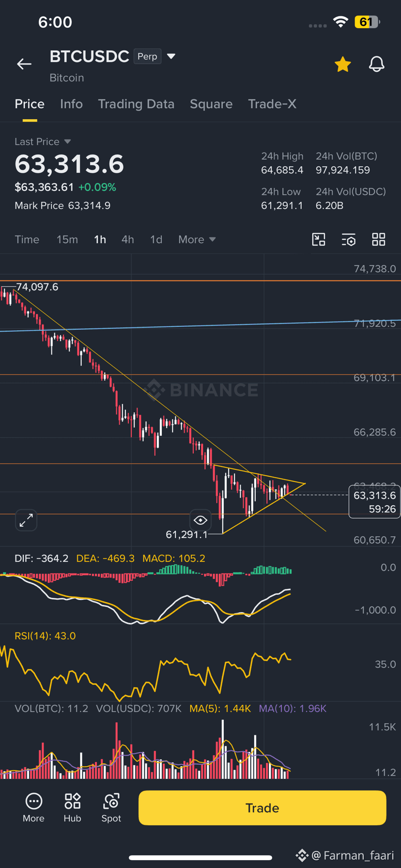Select the 4h chart interval

pos(127,239)
